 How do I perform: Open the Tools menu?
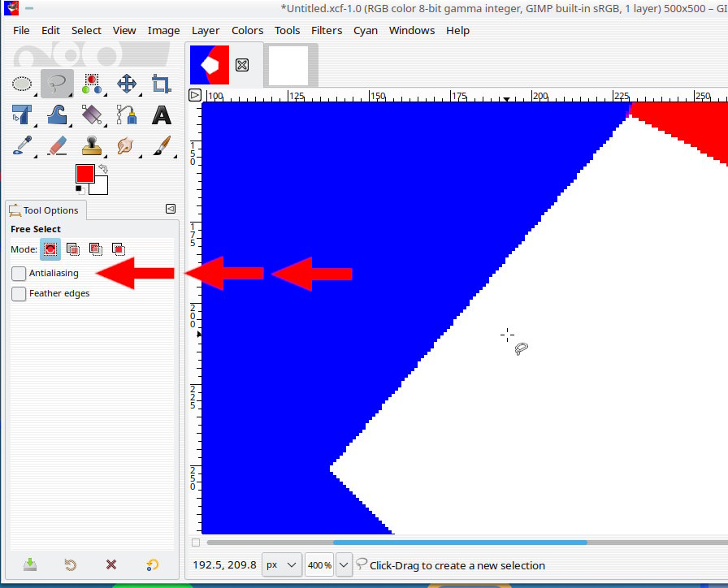pos(288,31)
